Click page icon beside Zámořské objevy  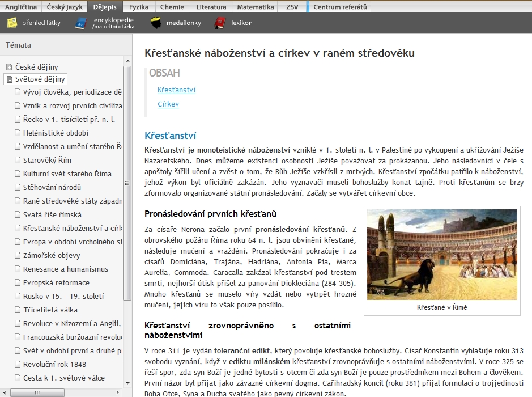[x=18, y=255]
